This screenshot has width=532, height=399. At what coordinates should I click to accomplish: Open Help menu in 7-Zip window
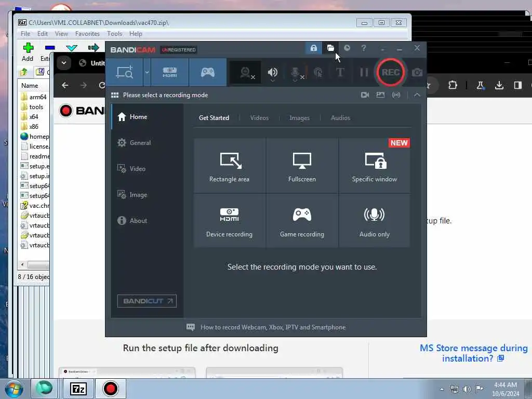click(136, 34)
